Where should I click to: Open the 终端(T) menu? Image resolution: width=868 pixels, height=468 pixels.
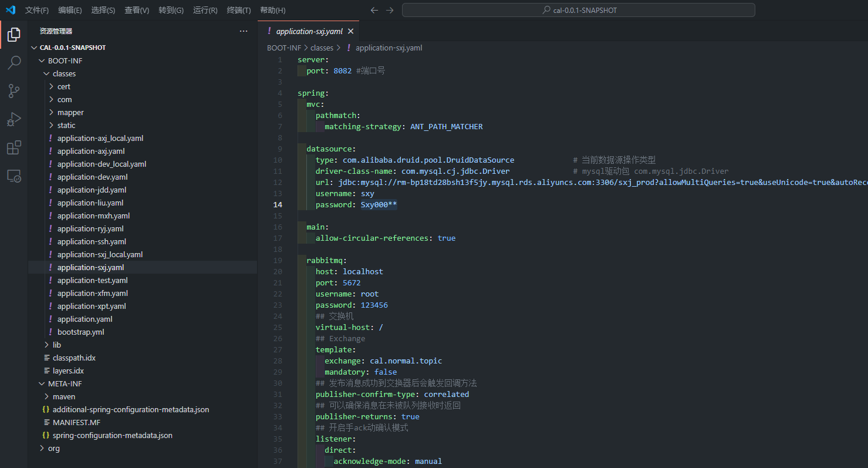pyautogui.click(x=239, y=11)
